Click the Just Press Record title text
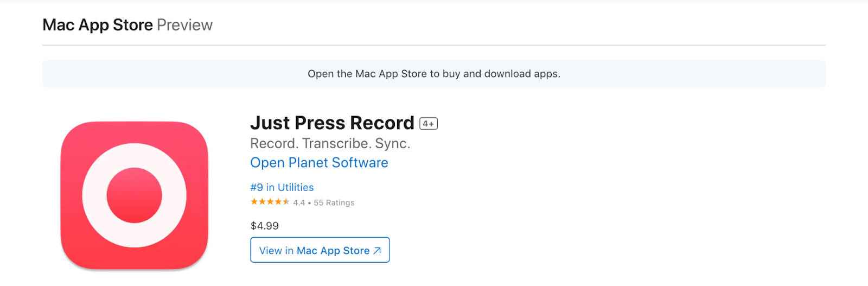The width and height of the screenshot is (868, 286). pos(332,123)
